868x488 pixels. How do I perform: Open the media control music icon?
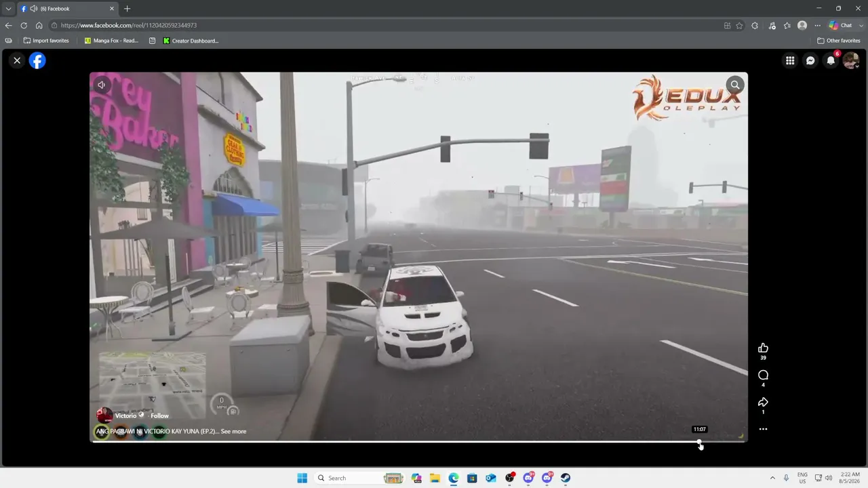772,25
